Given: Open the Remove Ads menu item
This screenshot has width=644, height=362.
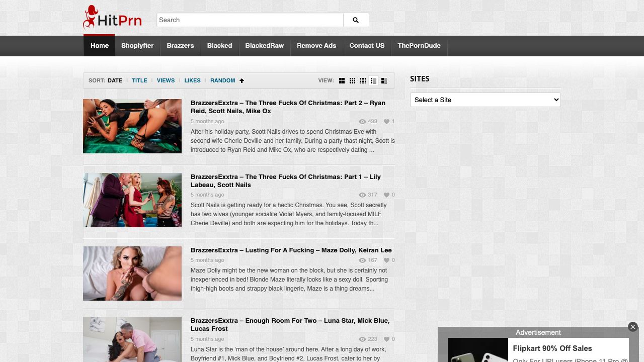Looking at the screenshot, I should [316, 46].
